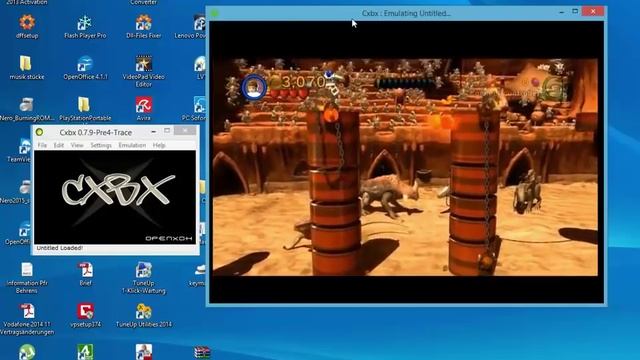
Task: Maximize the Cxbx Emulating Untitled window
Action: (x=575, y=11)
